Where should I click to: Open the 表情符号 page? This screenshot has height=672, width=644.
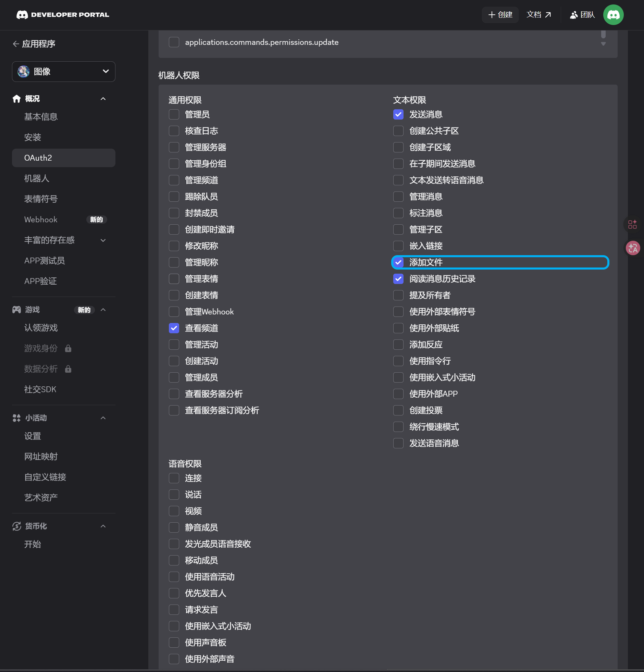click(64, 199)
